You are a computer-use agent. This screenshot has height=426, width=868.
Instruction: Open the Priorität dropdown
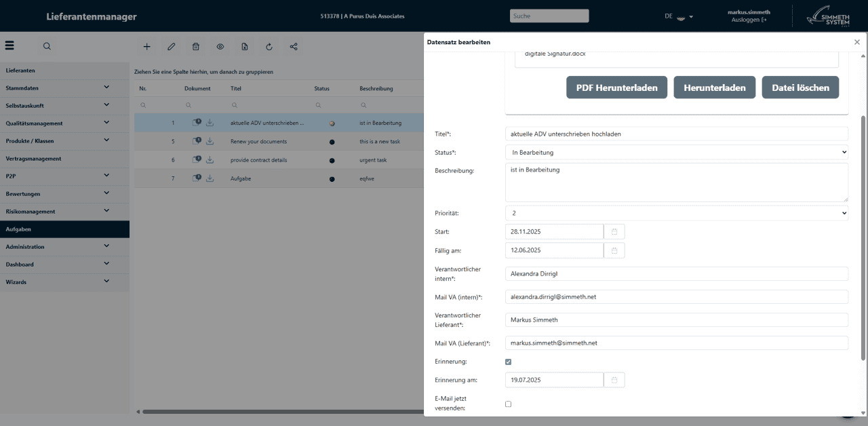676,212
